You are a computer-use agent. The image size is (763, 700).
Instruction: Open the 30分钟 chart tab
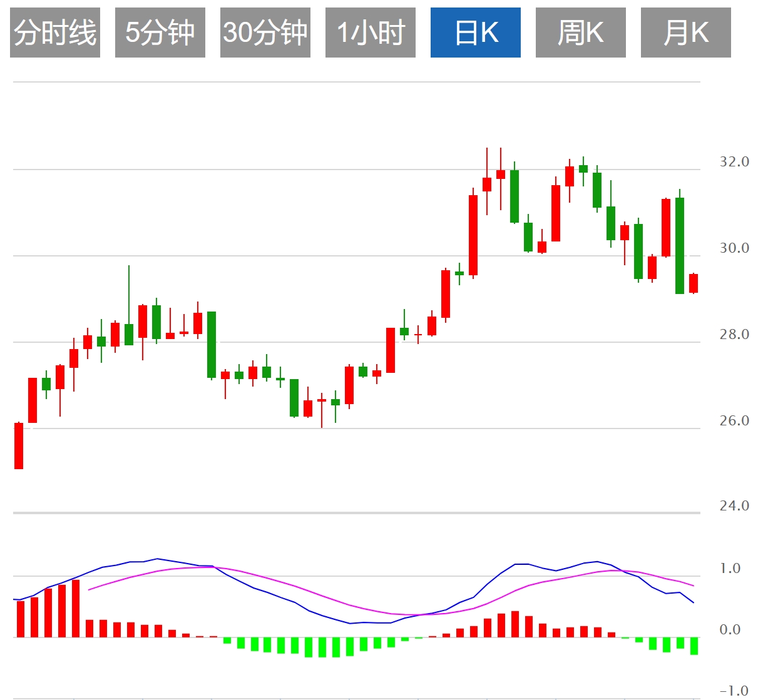click(x=265, y=33)
